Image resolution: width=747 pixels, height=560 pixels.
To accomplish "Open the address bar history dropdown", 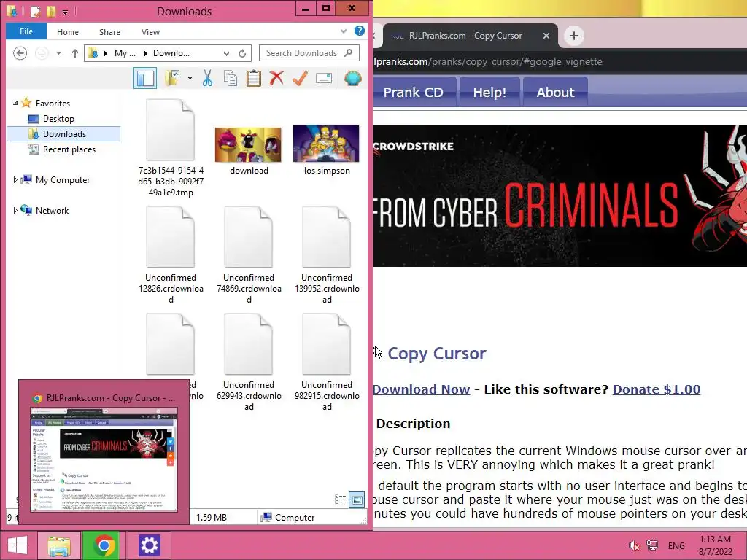I will click(x=226, y=53).
